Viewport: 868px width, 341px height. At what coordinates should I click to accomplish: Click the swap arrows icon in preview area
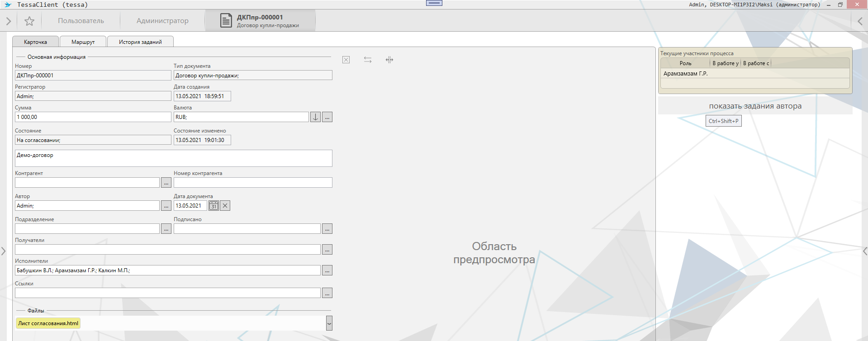pos(368,60)
